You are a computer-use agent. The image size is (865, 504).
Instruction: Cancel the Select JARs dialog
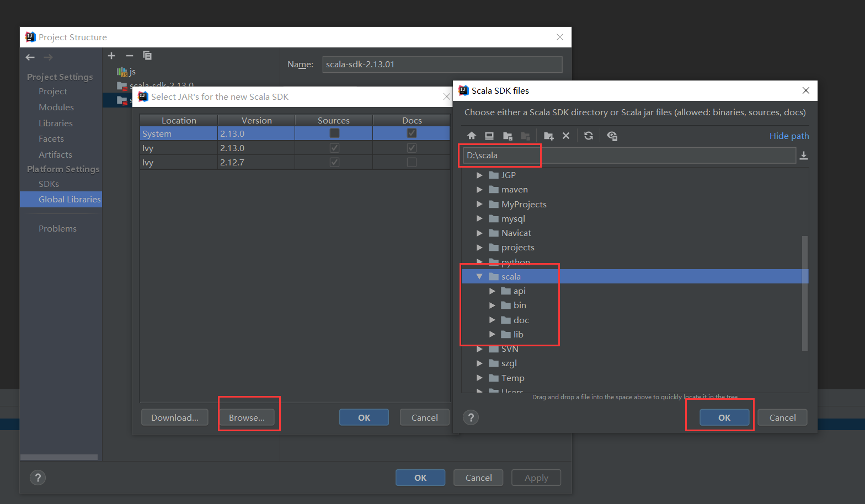pyautogui.click(x=425, y=417)
